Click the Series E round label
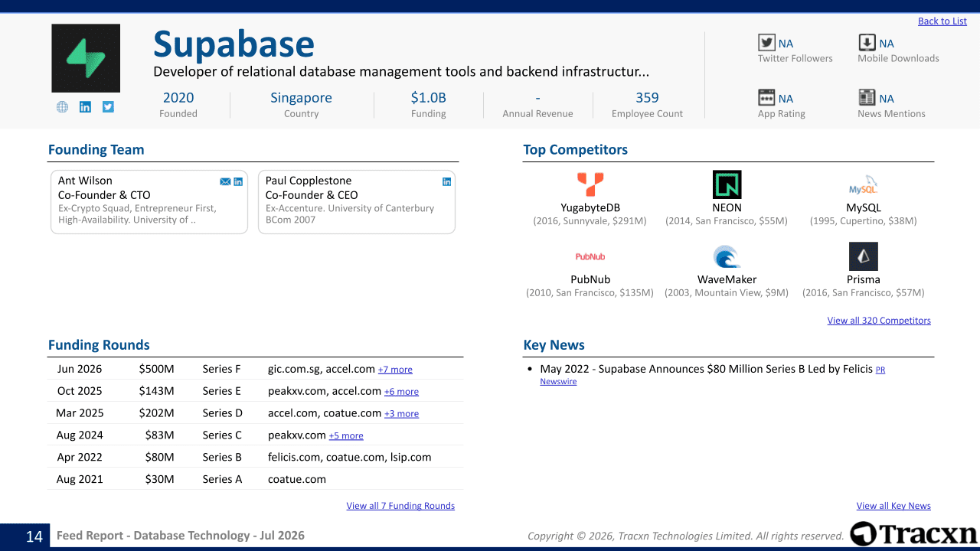 pyautogui.click(x=222, y=391)
